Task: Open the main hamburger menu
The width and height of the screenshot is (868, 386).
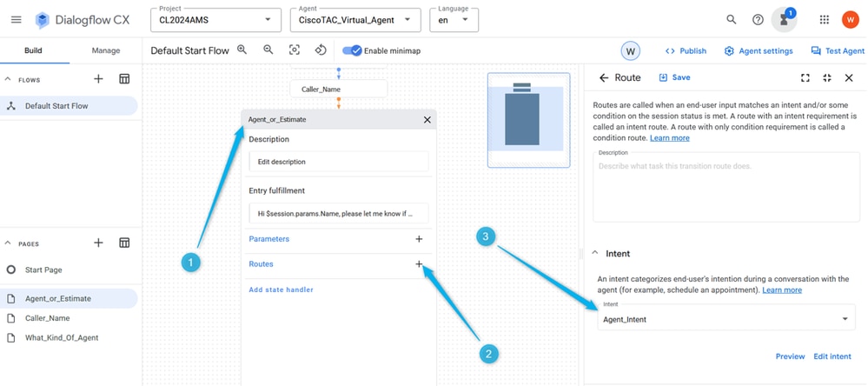Action: point(16,20)
